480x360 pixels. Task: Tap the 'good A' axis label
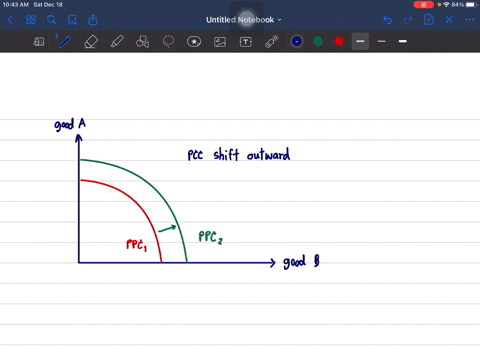(70, 124)
